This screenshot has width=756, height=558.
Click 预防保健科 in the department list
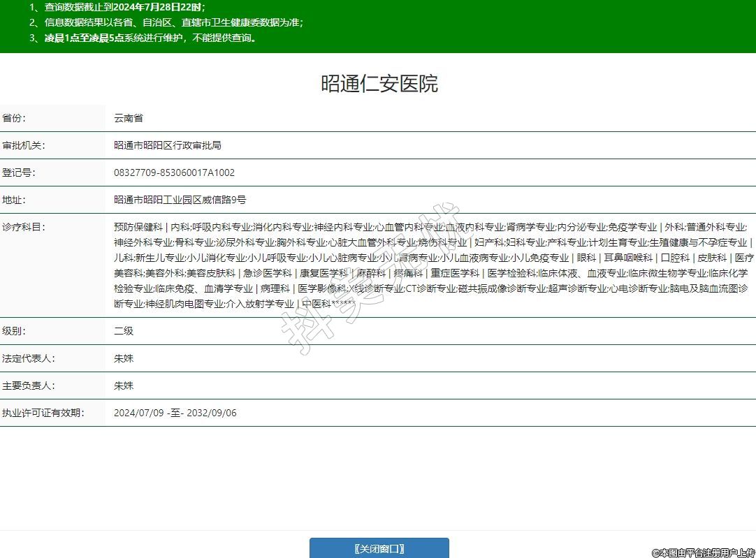[x=138, y=227]
